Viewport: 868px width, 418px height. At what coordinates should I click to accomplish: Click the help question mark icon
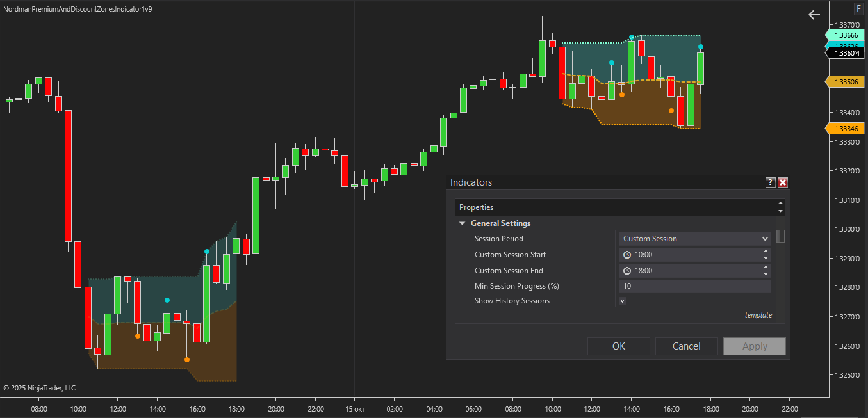pos(771,182)
